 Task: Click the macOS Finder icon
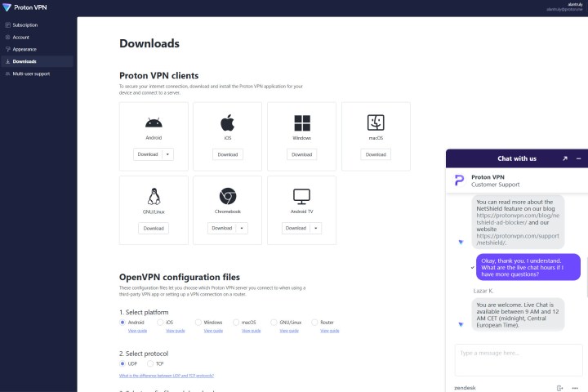click(376, 123)
